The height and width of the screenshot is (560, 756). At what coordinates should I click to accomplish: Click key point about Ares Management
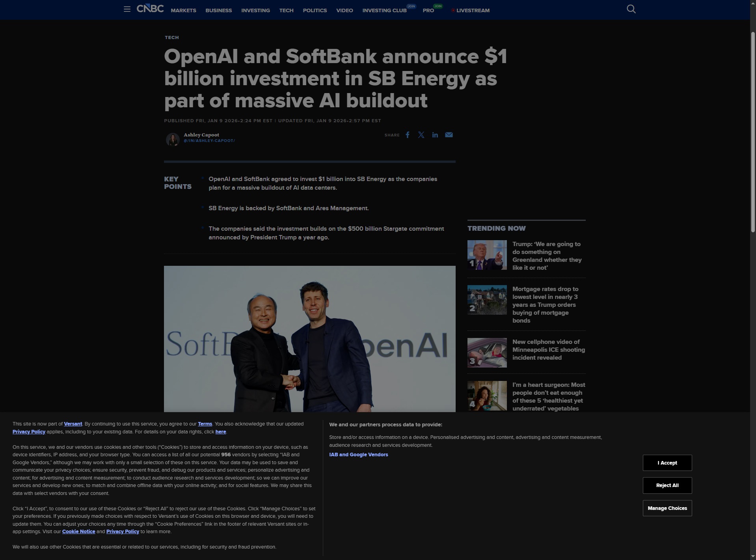pos(289,208)
